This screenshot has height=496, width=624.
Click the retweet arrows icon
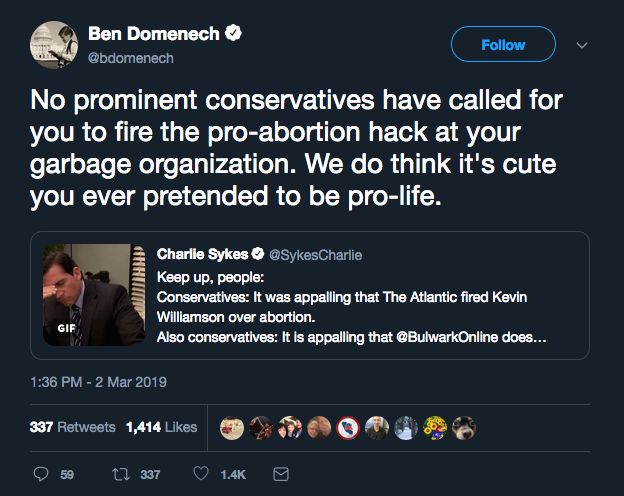[121, 474]
